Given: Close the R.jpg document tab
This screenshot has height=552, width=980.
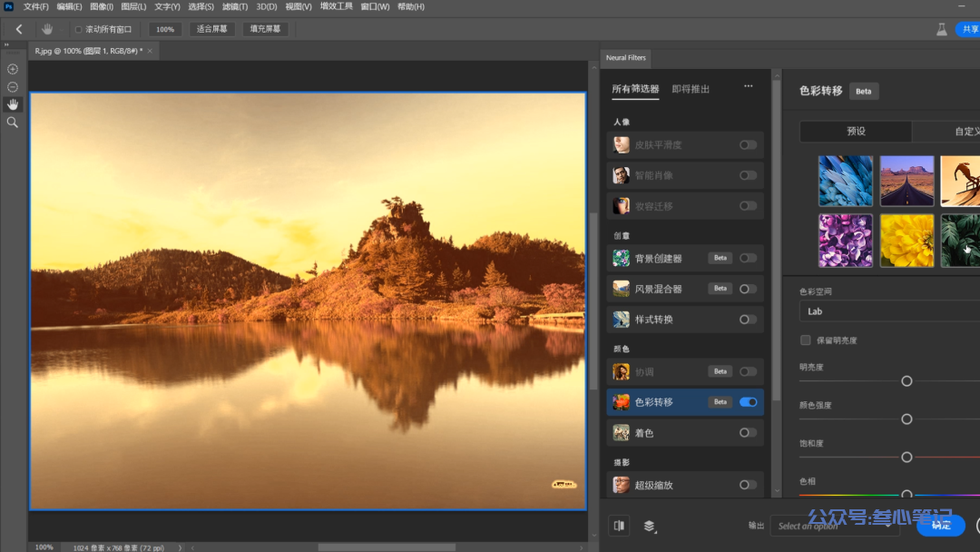Looking at the screenshot, I should (x=150, y=51).
